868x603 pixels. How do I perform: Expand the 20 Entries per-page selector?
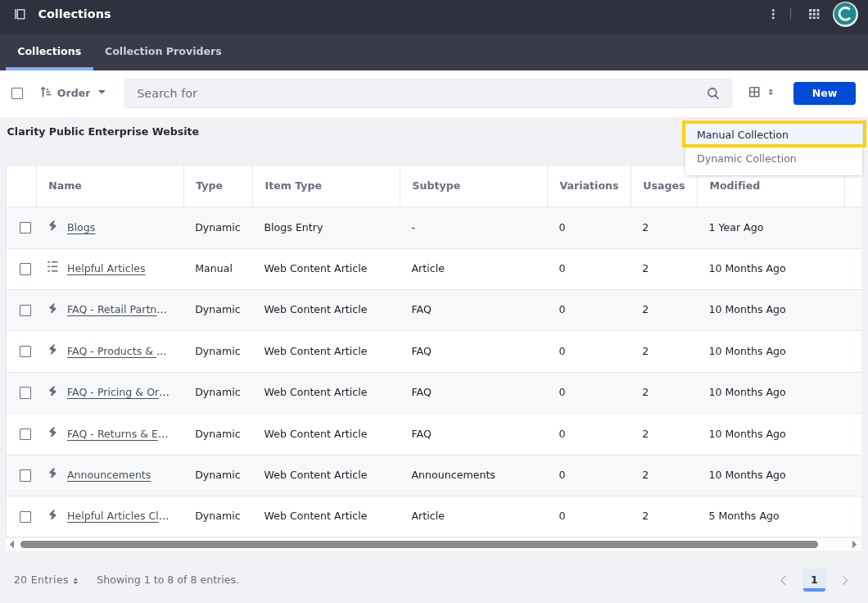coord(46,580)
